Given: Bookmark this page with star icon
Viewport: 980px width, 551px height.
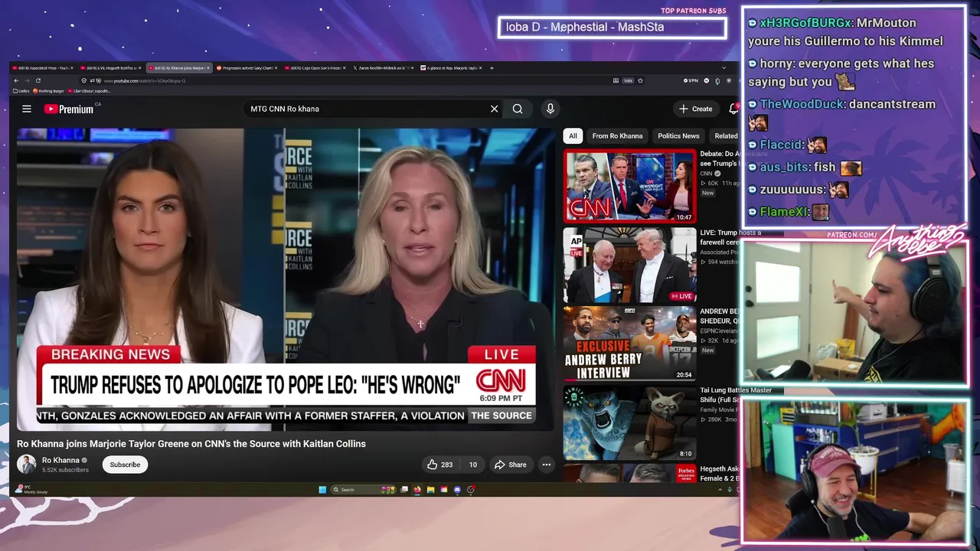Looking at the screenshot, I should [640, 80].
